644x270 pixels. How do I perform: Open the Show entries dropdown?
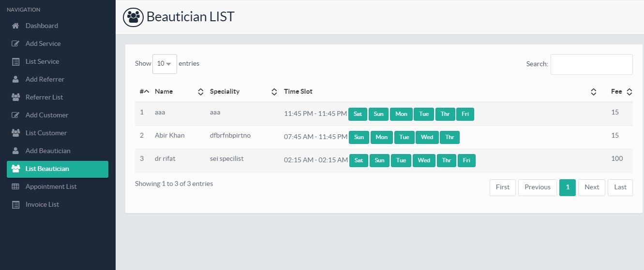tap(165, 64)
